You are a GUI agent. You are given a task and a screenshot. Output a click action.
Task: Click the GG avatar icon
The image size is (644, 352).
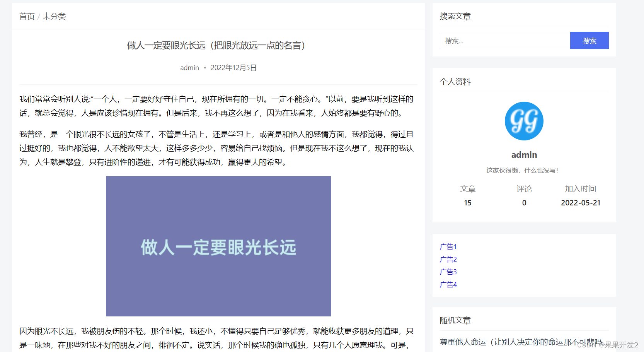coord(524,121)
